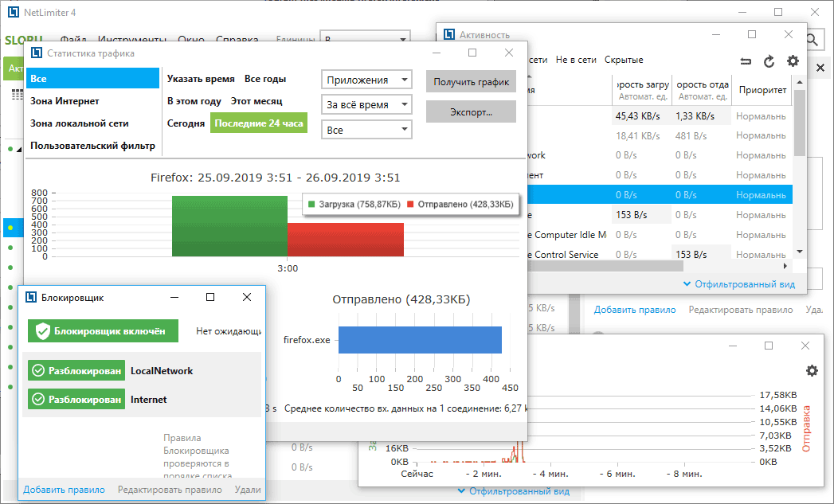Choose Последние 24 часа time range

pyautogui.click(x=259, y=123)
